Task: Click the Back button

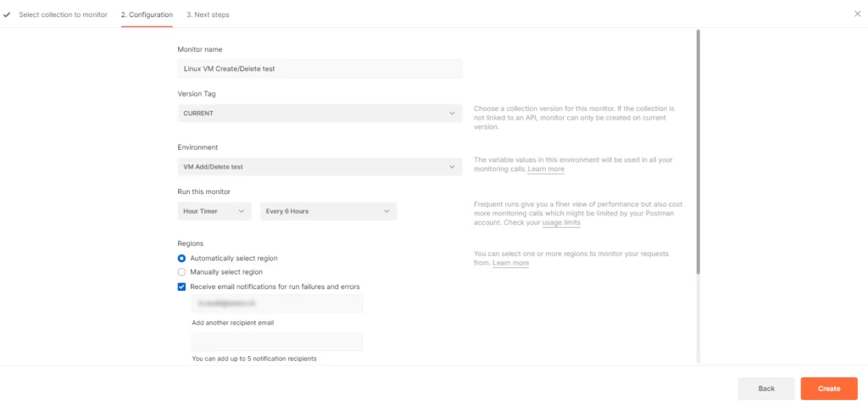Action: click(x=766, y=389)
